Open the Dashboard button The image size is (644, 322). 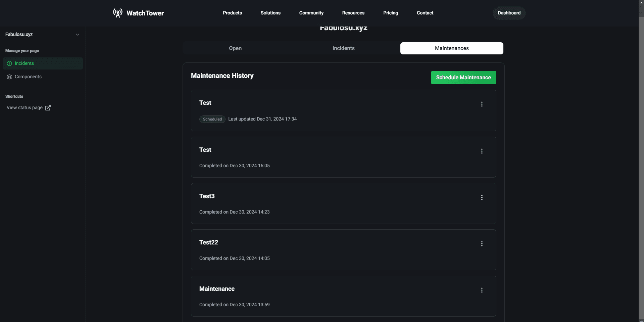[509, 13]
